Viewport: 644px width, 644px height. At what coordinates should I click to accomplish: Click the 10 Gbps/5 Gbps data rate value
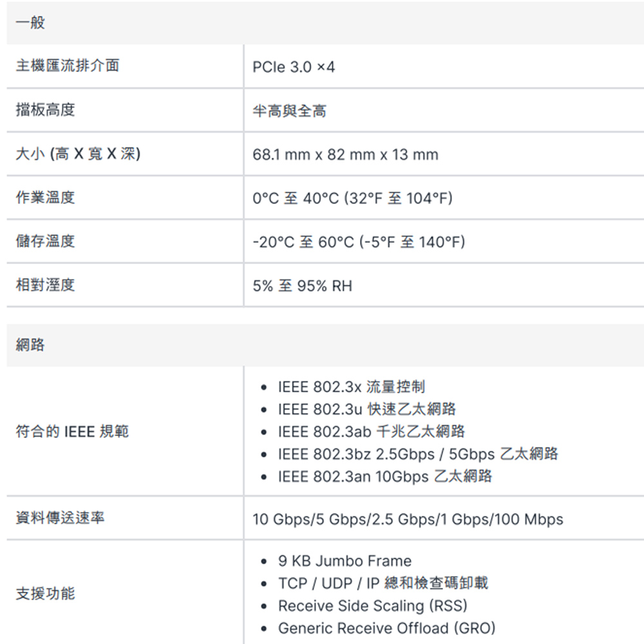coord(408,519)
